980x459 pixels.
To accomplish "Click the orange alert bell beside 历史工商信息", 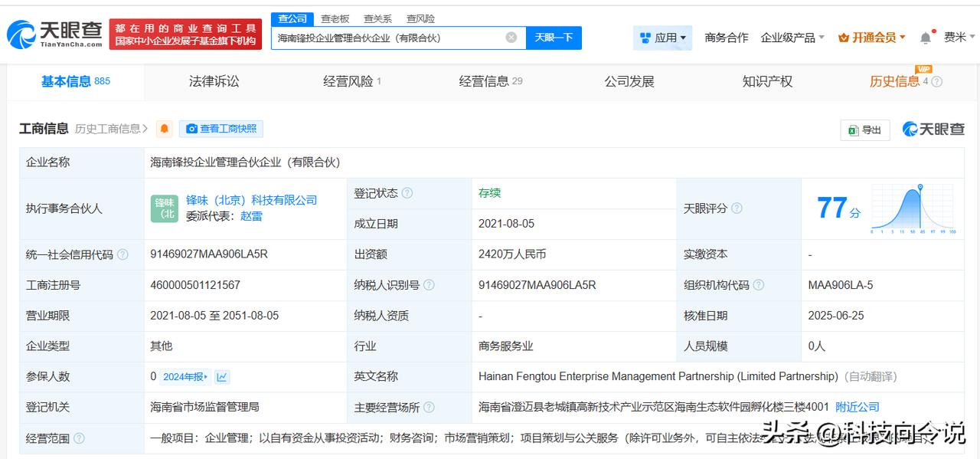I will pyautogui.click(x=165, y=129).
